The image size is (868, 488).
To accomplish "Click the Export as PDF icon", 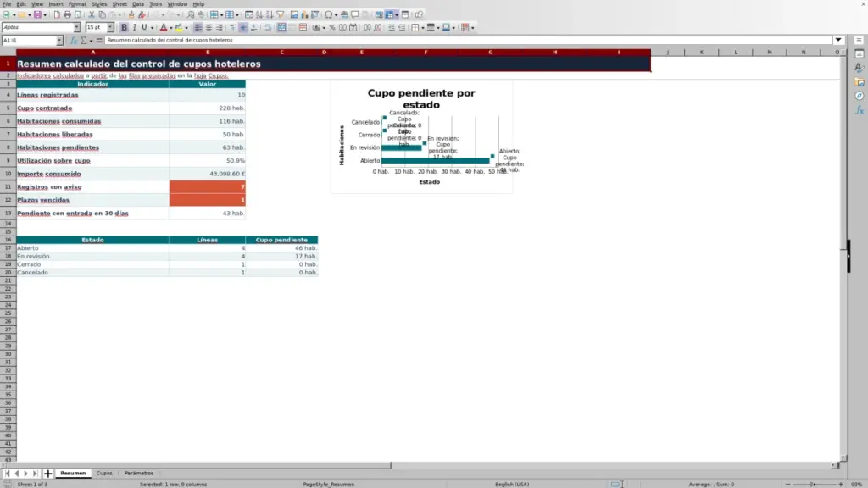I will (x=57, y=15).
